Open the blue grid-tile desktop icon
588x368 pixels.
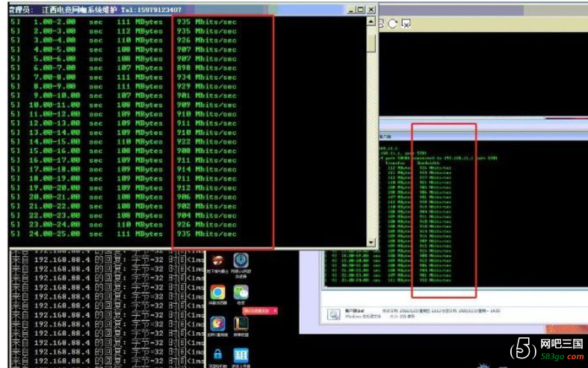pyautogui.click(x=241, y=354)
